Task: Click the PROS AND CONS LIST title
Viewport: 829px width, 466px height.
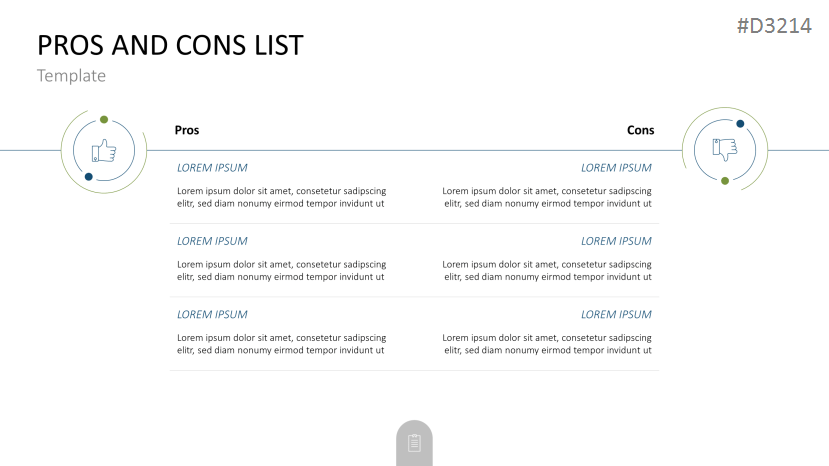Action: [170, 45]
